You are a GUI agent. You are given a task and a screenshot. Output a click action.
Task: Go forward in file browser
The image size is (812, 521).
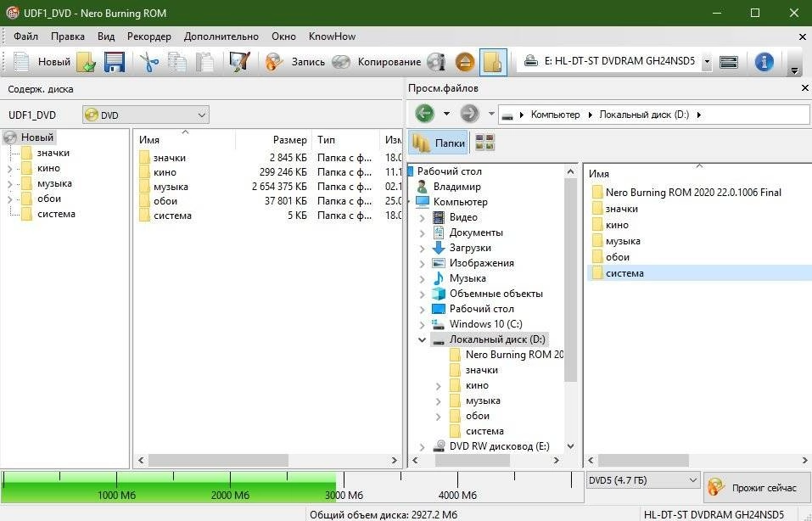[470, 113]
